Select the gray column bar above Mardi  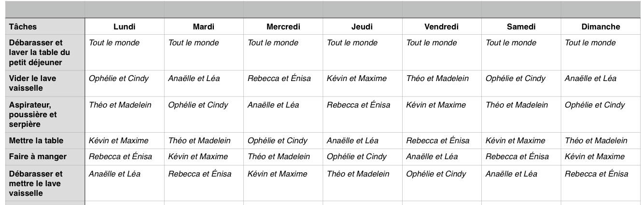[204, 10]
